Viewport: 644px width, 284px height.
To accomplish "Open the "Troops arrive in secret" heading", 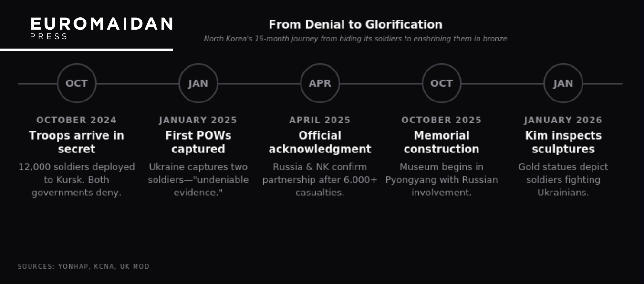I will 76,142.
